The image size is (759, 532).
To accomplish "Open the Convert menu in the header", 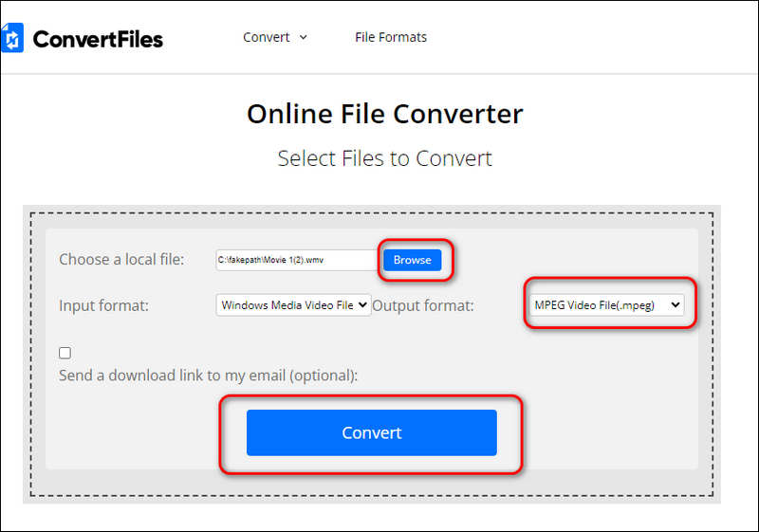I will click(275, 37).
